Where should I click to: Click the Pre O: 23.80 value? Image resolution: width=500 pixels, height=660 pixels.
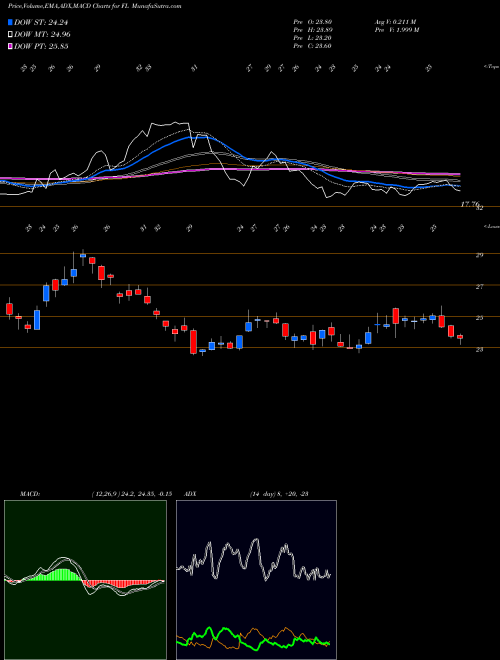(x=313, y=22)
